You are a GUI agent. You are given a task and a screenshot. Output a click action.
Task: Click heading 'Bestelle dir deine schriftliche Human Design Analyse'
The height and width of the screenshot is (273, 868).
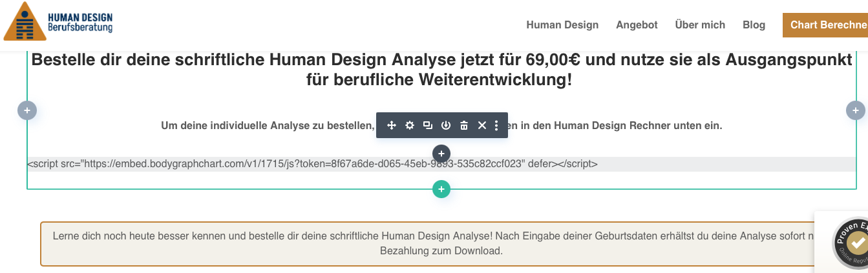tap(441, 70)
